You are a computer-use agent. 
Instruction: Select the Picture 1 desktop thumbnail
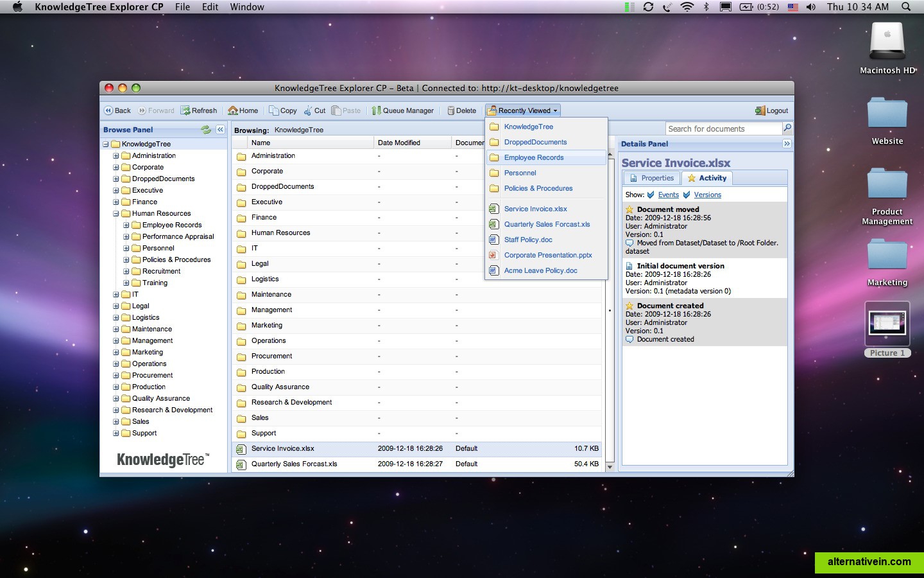887,329
